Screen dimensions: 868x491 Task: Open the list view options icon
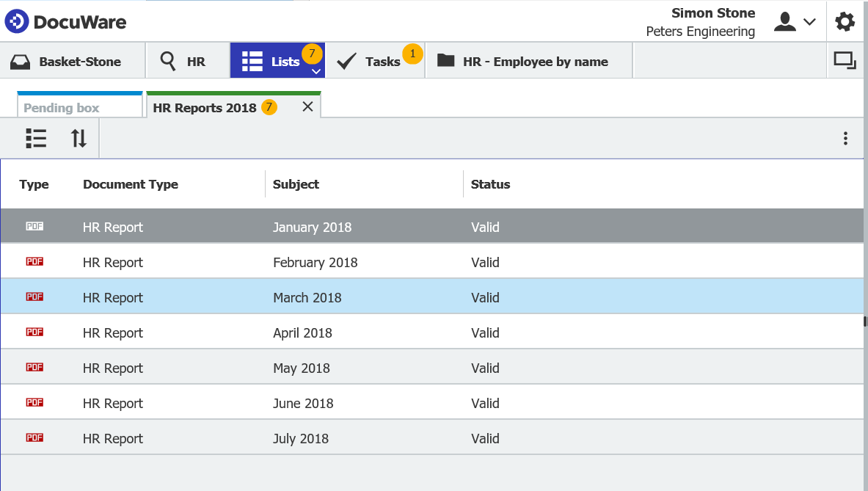(35, 138)
